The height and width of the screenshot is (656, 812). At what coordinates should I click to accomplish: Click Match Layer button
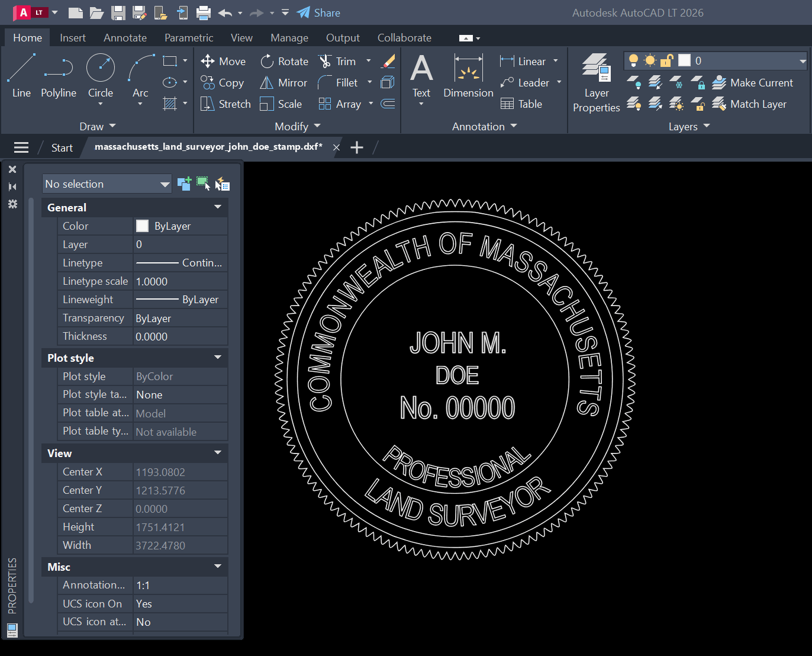point(749,104)
